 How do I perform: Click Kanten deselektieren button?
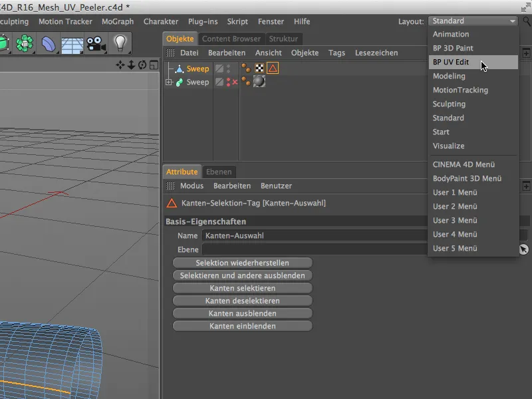243,301
